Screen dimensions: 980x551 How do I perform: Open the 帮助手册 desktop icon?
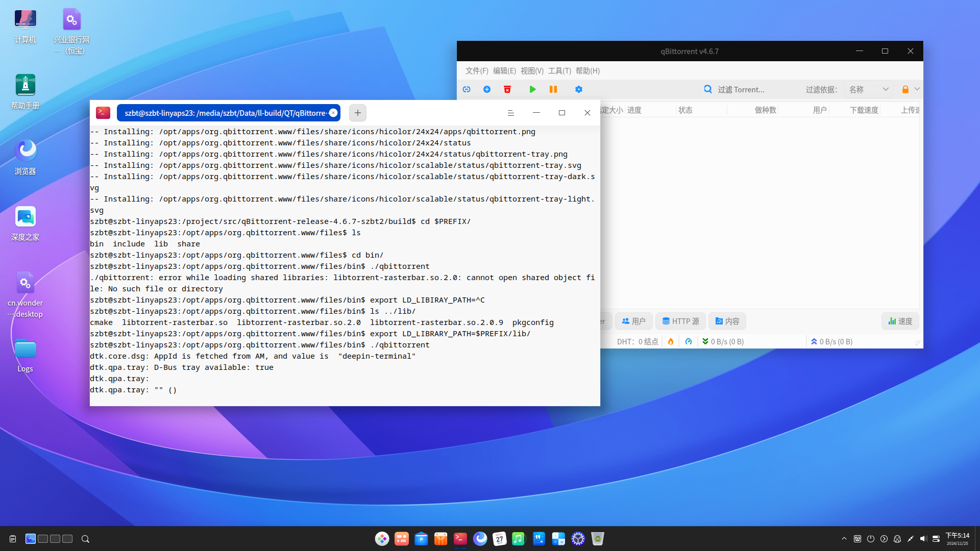pos(25,92)
